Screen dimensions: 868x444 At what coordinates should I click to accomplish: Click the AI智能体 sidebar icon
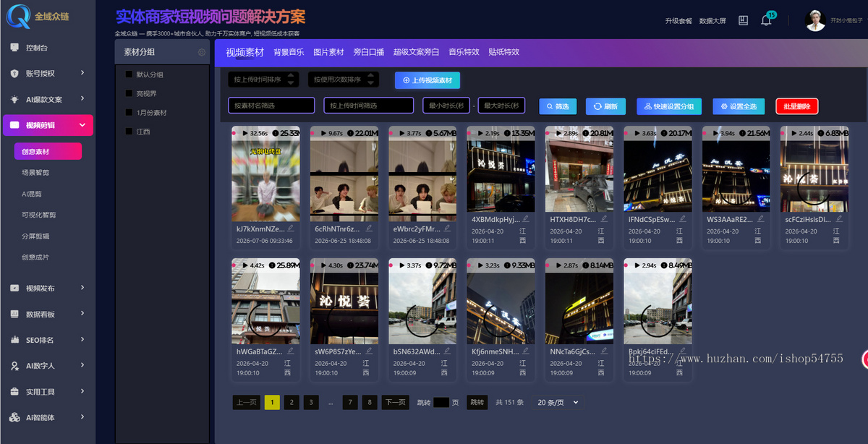14,417
